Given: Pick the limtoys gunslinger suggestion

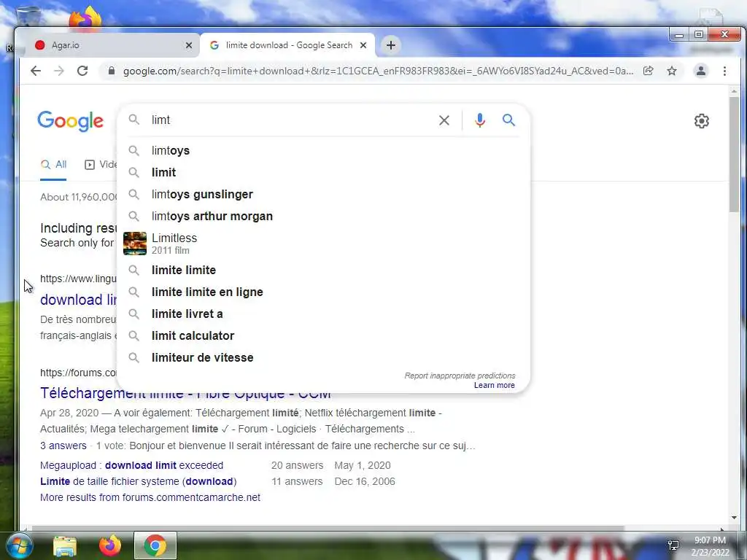Looking at the screenshot, I should click(323, 194).
